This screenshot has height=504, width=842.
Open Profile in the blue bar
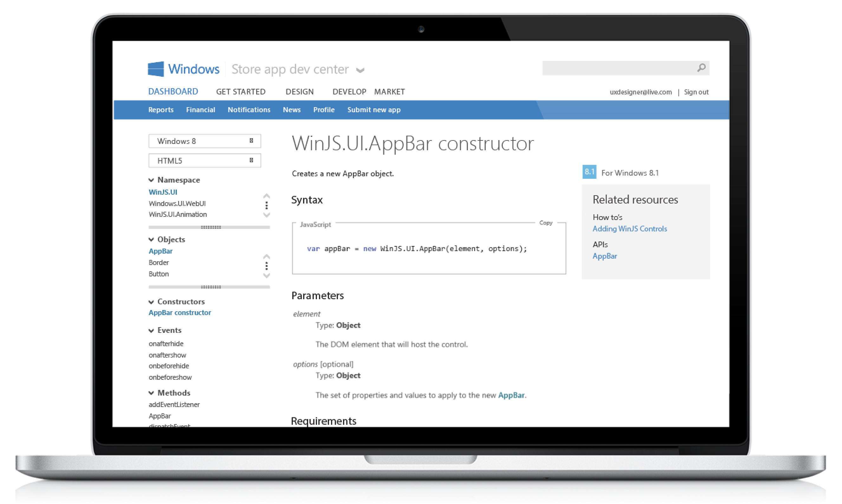click(x=324, y=110)
